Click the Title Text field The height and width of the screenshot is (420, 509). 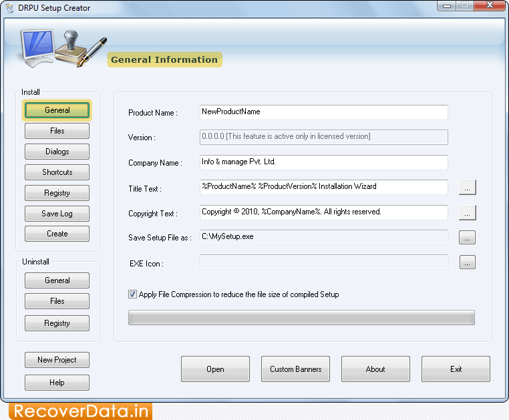click(324, 187)
